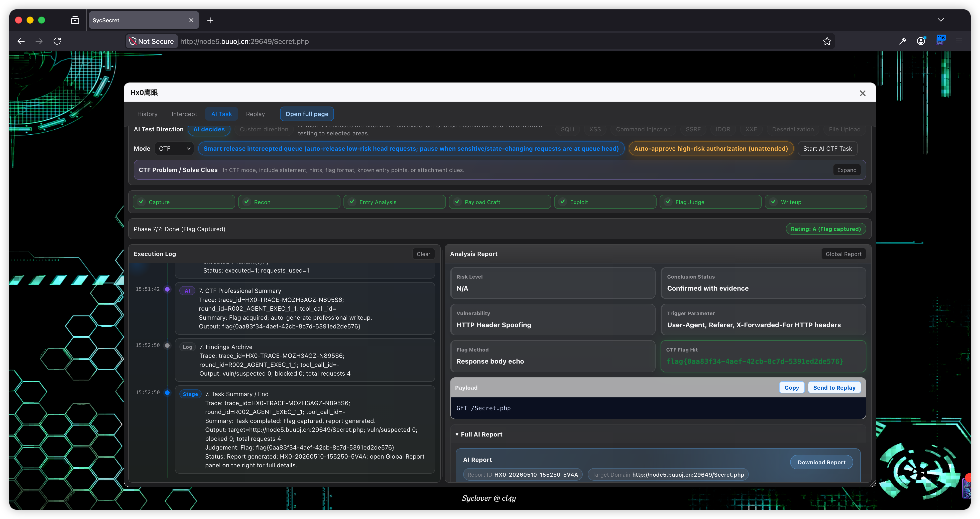Click the Stage tag on Task Summary entry
The width and height of the screenshot is (980, 519).
[x=190, y=394]
